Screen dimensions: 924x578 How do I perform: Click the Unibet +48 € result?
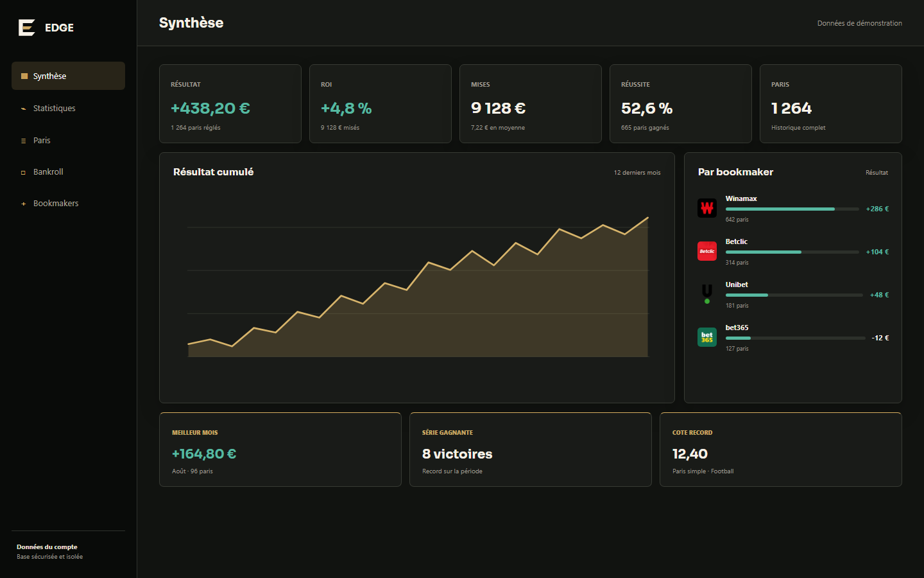tap(879, 295)
